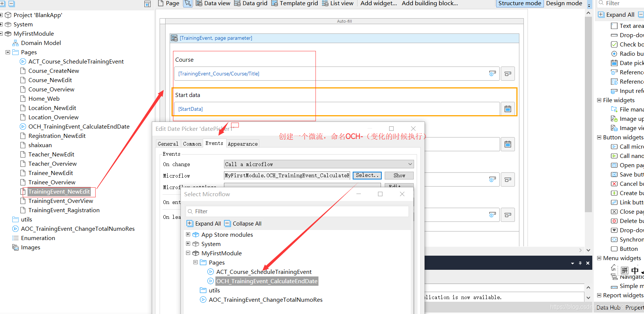Select the TrainingEvent_NewEdit page
644x314 pixels.
coord(59,192)
